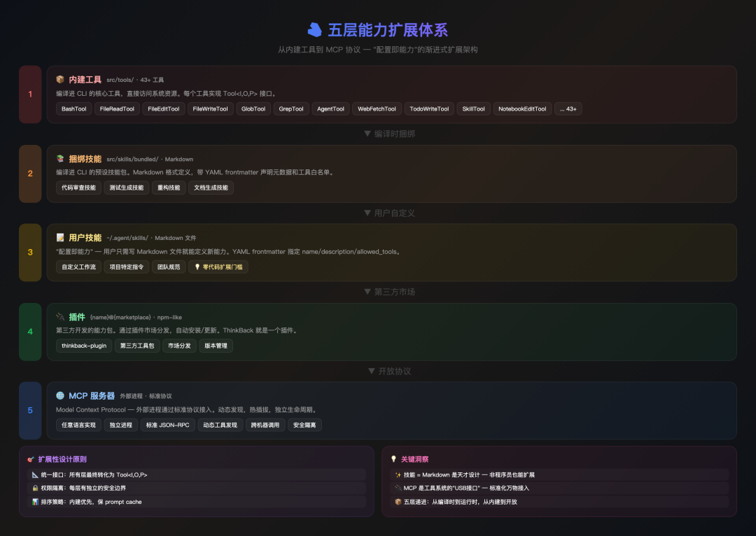
Task: Expand the 开放协议 section divider
Action: [388, 371]
